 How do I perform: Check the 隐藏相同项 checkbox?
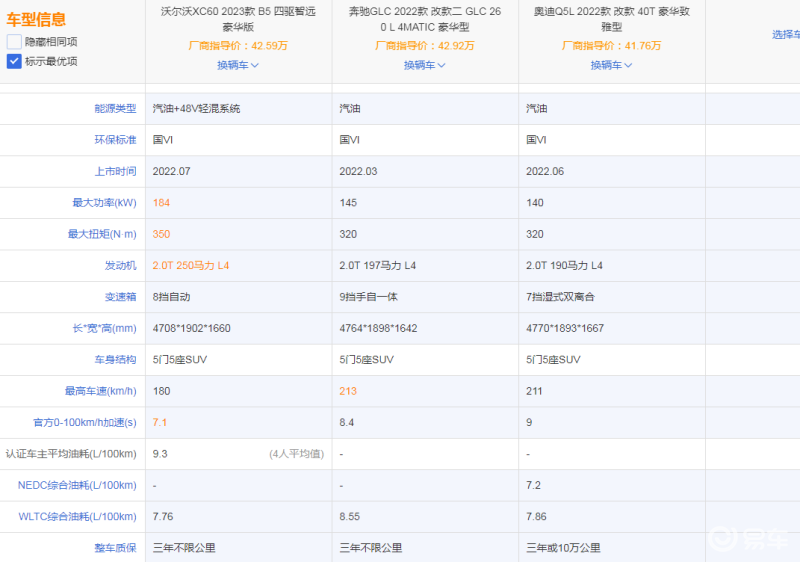[14, 42]
